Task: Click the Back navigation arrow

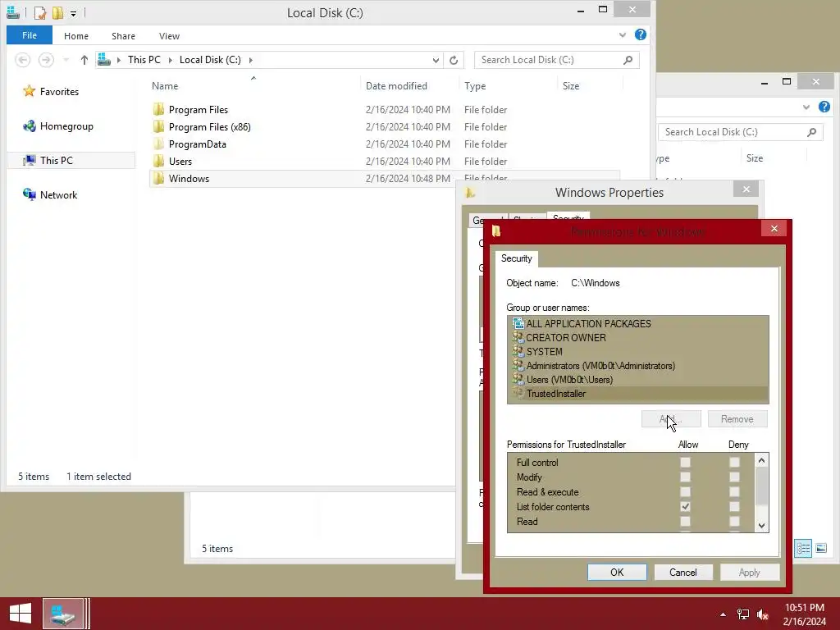Action: [22, 59]
